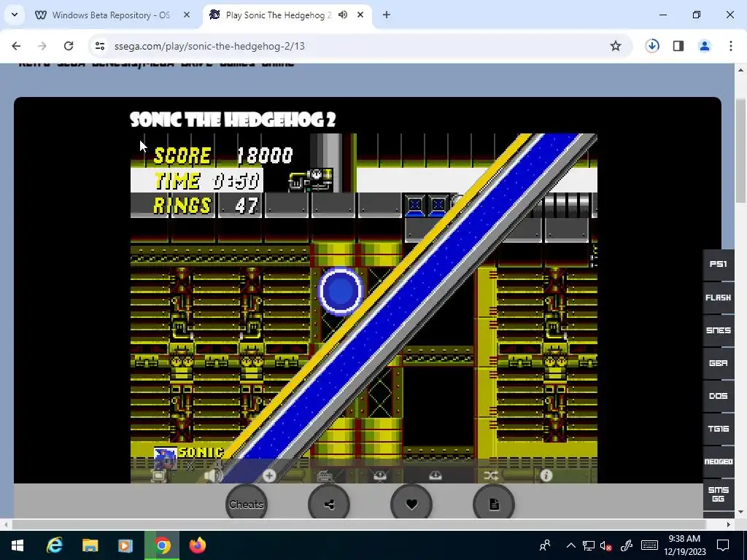Click the muted volume tray icon
Image resolution: width=747 pixels, height=560 pixels.
click(x=606, y=545)
